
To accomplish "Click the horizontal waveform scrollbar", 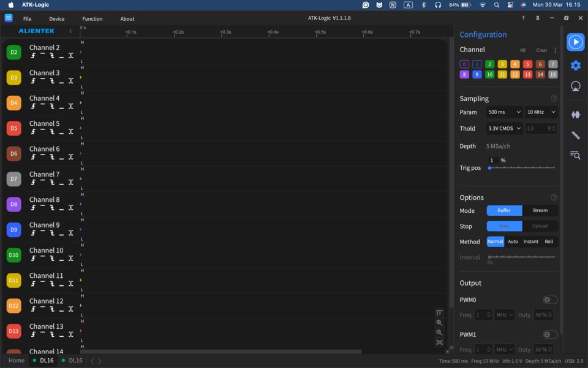I will click(221, 352).
